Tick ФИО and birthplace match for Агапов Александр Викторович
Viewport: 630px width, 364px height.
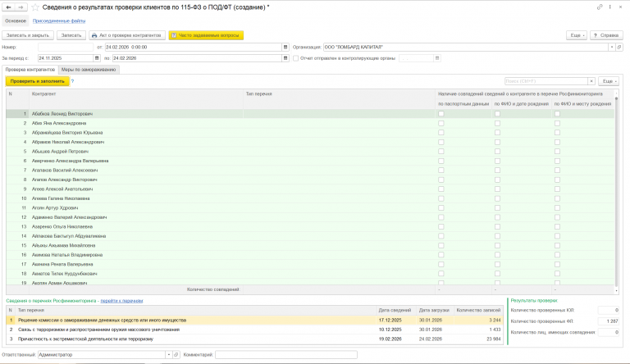click(x=557, y=180)
